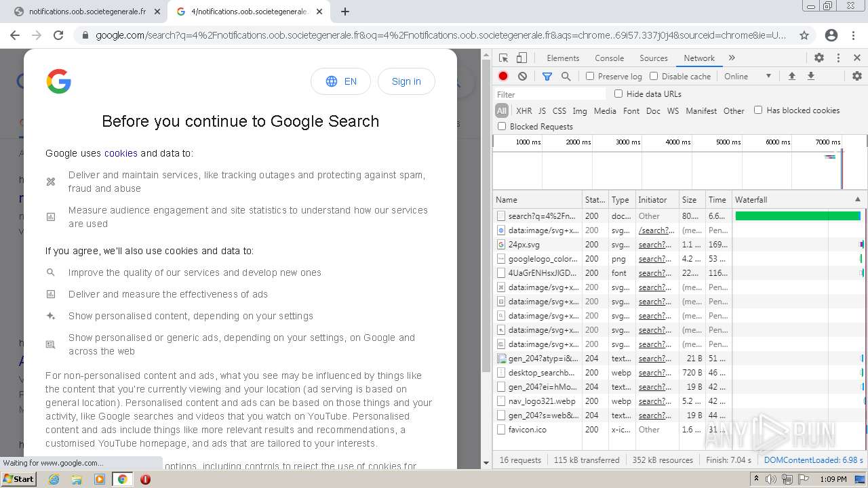
Task: Click the Filter text input
Action: click(x=550, y=94)
